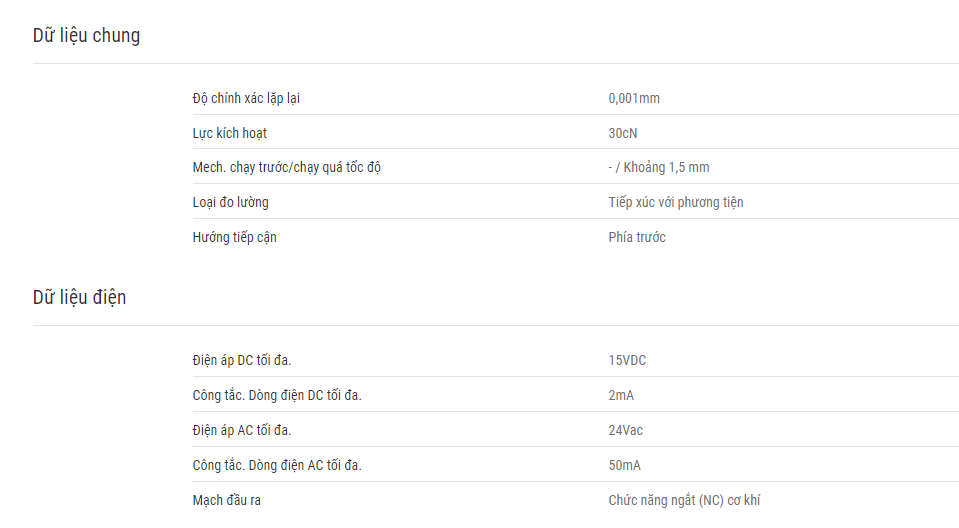Click the value 0,001mm
Viewport: 959px width, 528px height.
coord(634,99)
